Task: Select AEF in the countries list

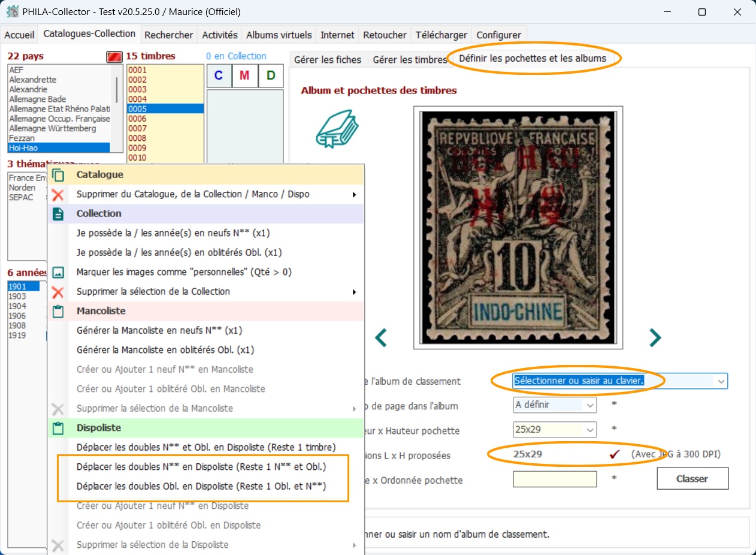Action: click(59, 70)
